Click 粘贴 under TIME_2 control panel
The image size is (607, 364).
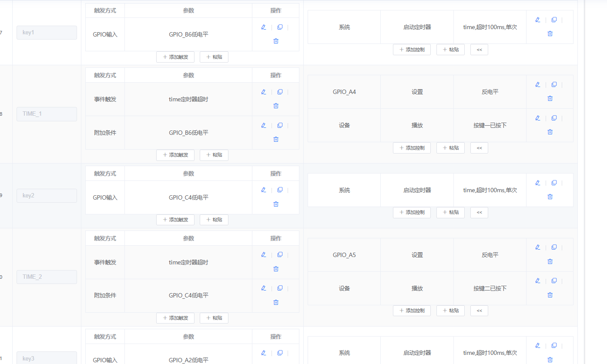point(450,310)
